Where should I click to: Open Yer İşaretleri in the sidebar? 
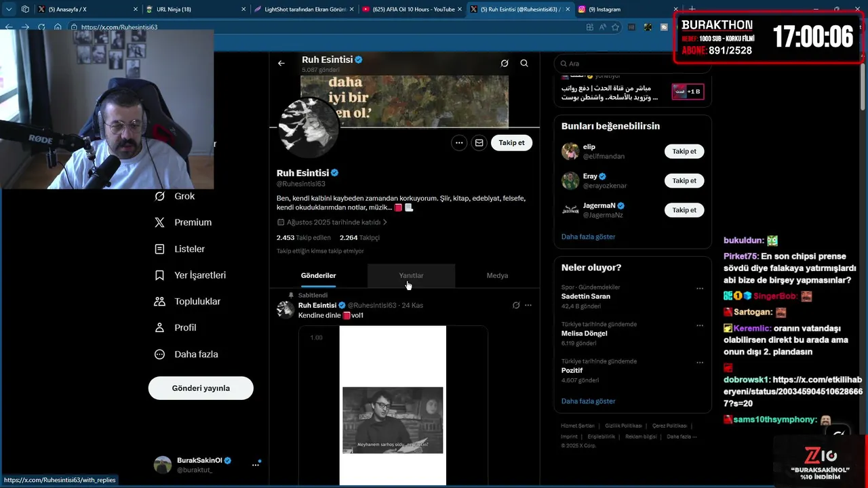click(x=191, y=275)
